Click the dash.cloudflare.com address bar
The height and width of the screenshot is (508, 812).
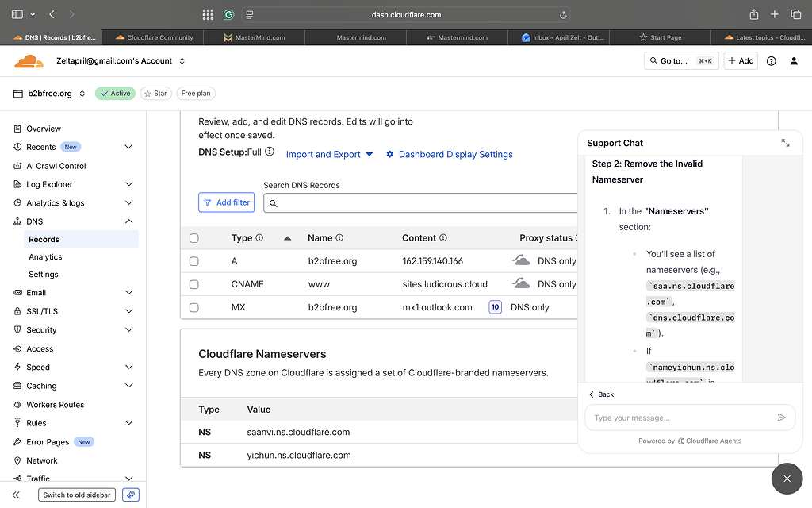[x=406, y=15]
